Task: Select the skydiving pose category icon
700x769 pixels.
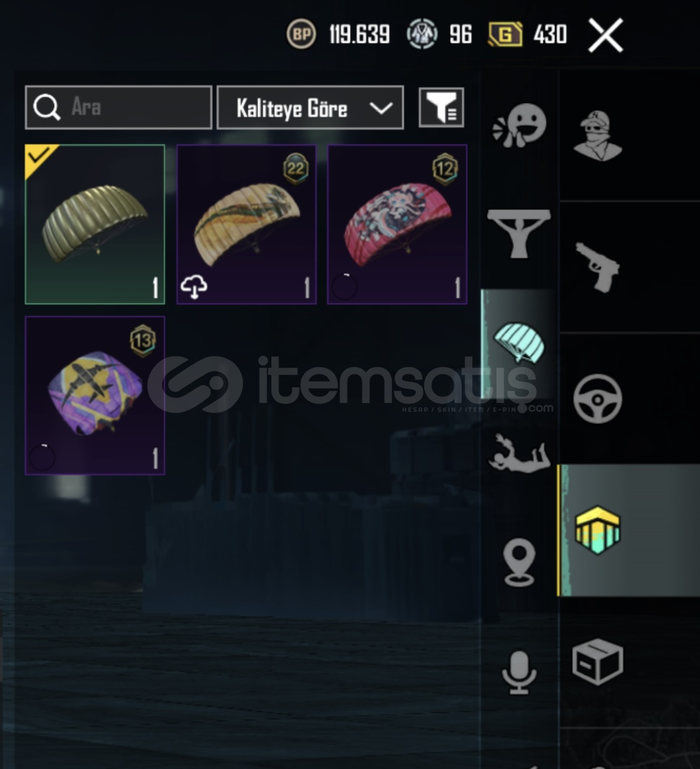Action: click(519, 453)
